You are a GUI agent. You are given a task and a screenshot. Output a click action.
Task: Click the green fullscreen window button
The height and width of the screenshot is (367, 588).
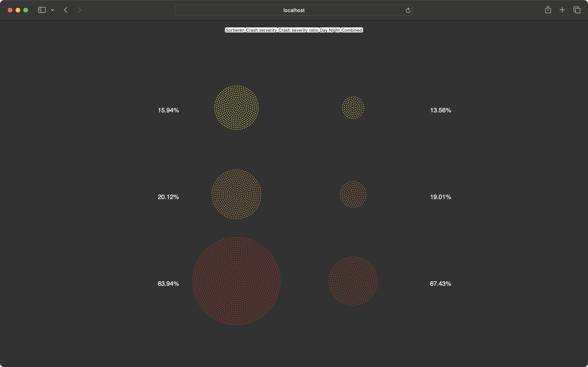(26, 10)
